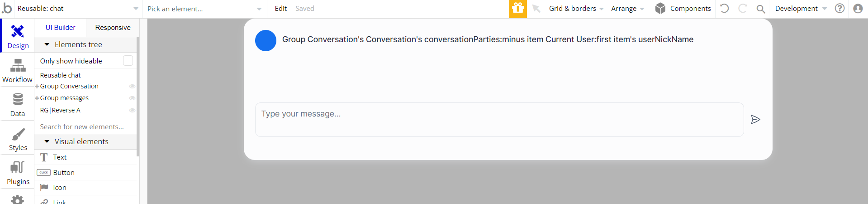Toggle visibility of Group messages

click(132, 98)
